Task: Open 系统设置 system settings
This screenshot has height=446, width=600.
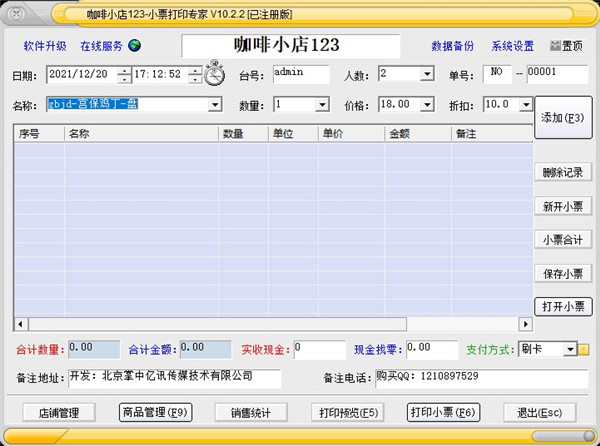Action: pyautogui.click(x=513, y=46)
